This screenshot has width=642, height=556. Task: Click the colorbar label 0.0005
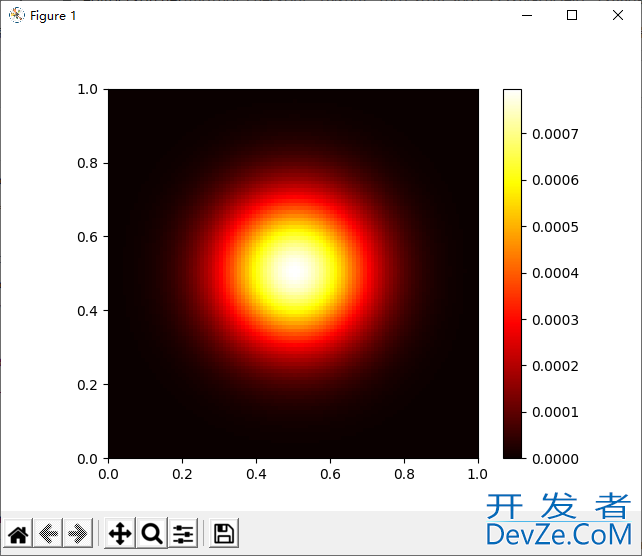tap(555, 227)
